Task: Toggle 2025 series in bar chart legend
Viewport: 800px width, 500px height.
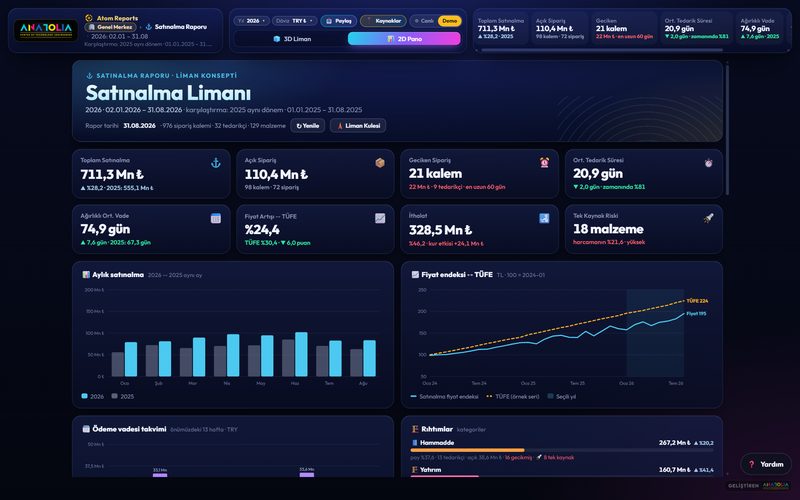Action: pyautogui.click(x=123, y=396)
